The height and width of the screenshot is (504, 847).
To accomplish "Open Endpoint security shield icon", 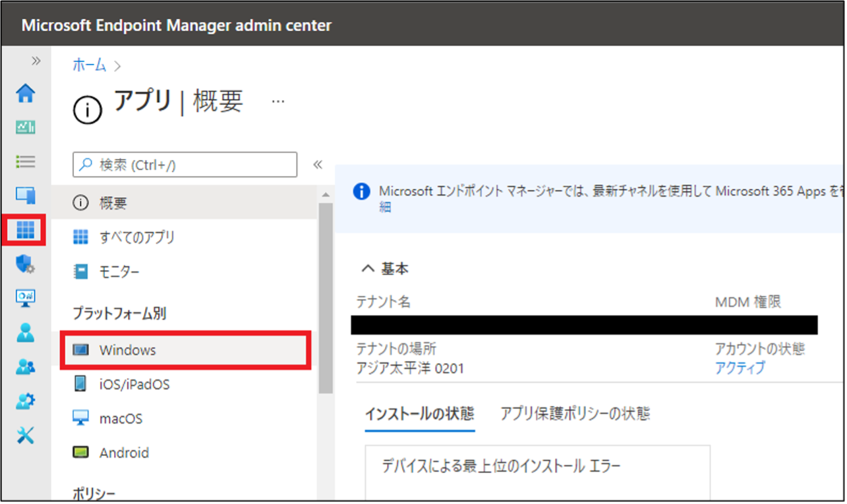I will pos(26,264).
